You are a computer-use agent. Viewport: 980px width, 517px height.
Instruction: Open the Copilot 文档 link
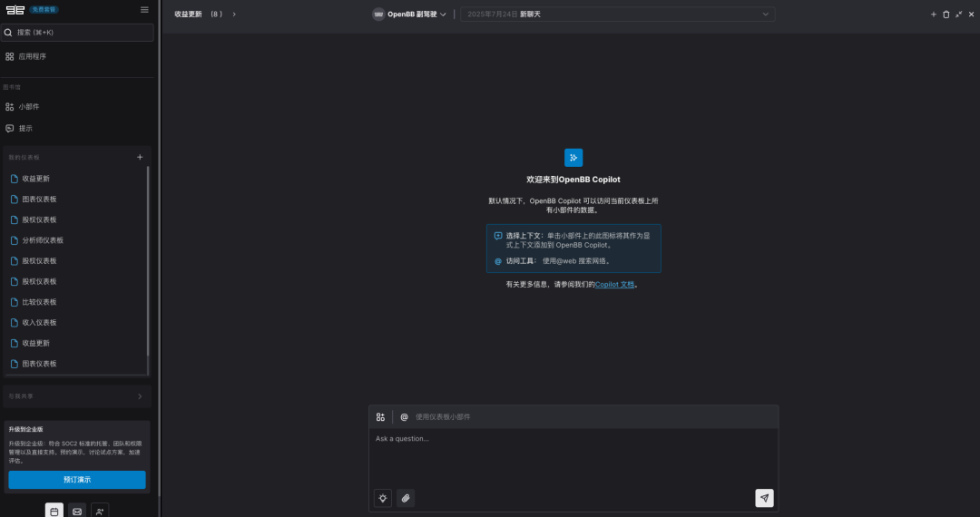click(x=614, y=285)
